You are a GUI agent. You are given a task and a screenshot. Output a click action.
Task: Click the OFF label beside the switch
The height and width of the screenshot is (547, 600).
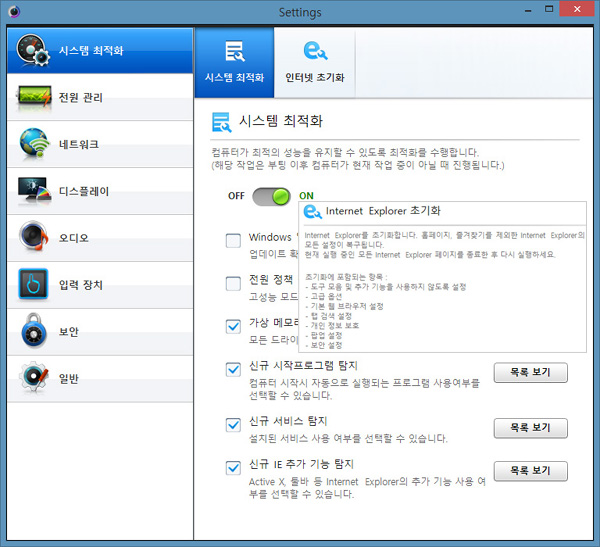tap(236, 196)
